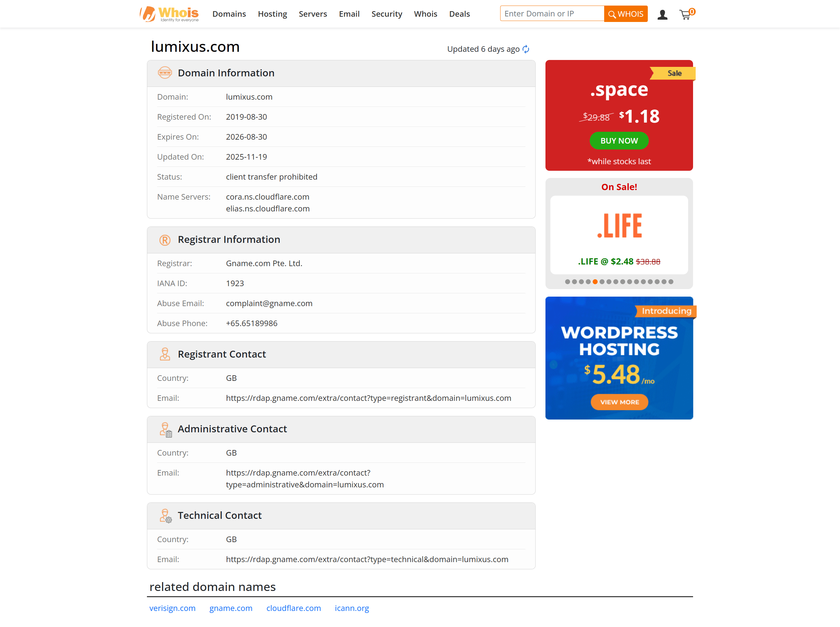Click the expiry date 2026-08-30
The image size is (840, 627).
pos(246,137)
